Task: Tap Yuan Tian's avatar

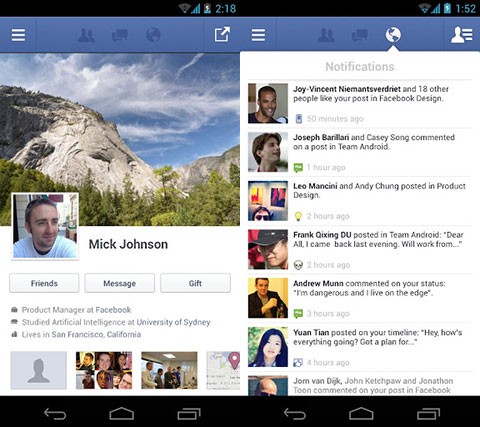Action: pyautogui.click(x=268, y=347)
